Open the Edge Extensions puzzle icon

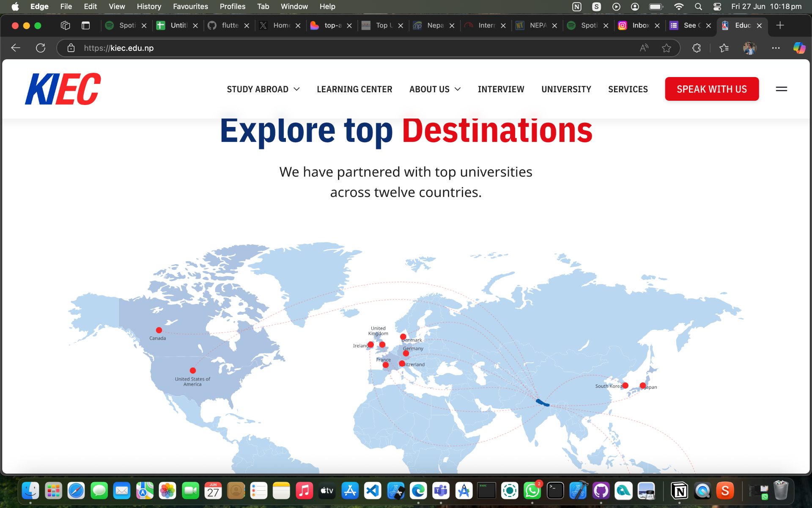[x=697, y=48]
